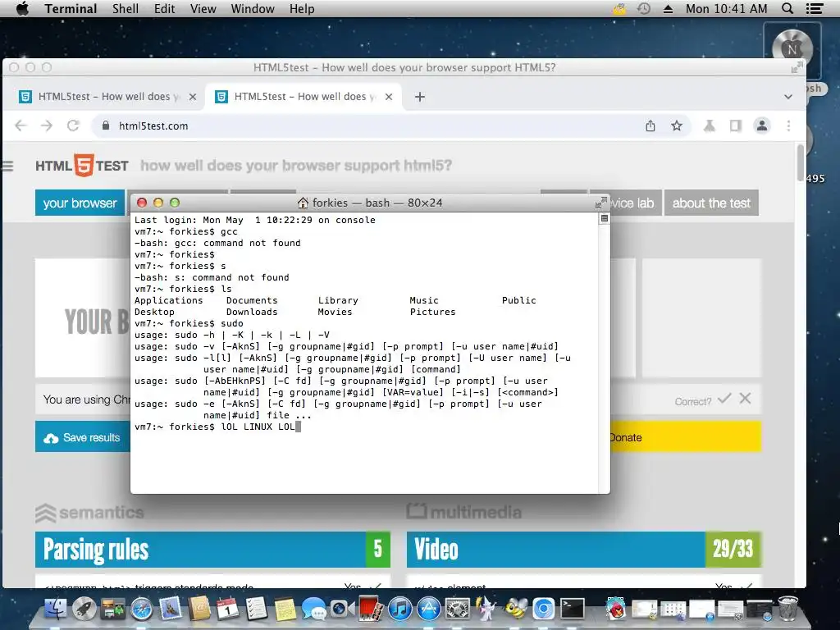Open the Window menu
Screen dimensions: 840x630
[x=253, y=8]
